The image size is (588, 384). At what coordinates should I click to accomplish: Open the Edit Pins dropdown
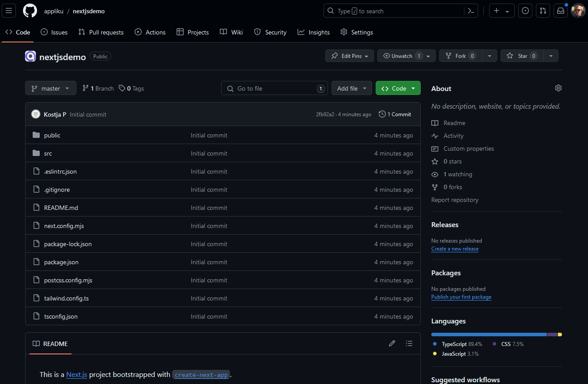(350, 56)
